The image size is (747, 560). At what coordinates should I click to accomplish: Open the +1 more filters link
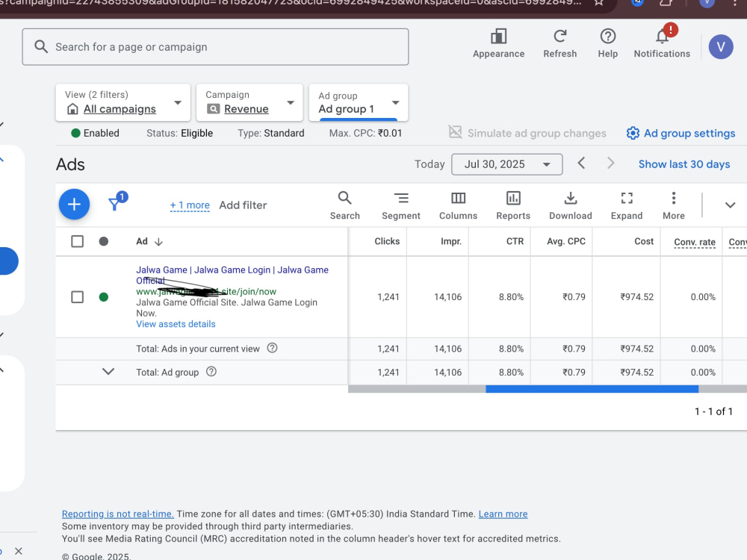point(190,205)
